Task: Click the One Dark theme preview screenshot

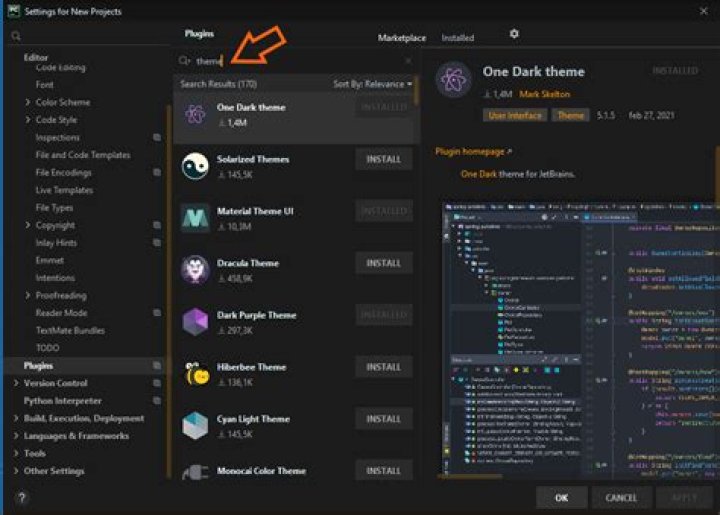Action: click(580, 340)
